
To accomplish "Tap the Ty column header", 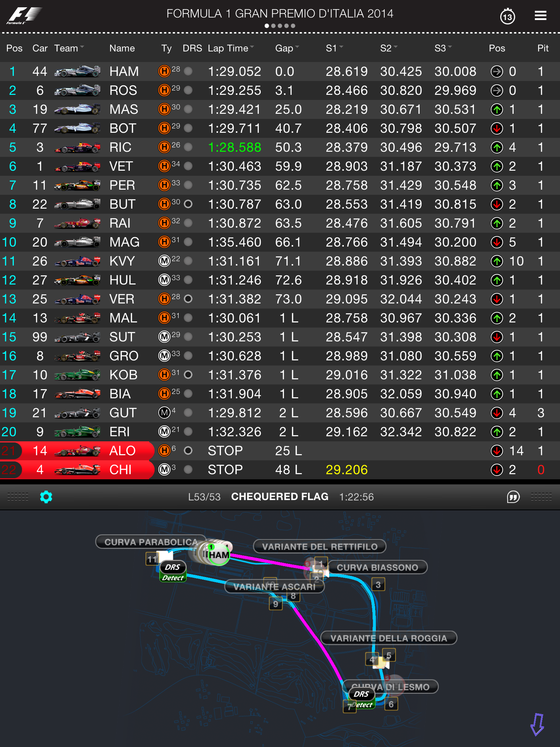I will pos(166,48).
